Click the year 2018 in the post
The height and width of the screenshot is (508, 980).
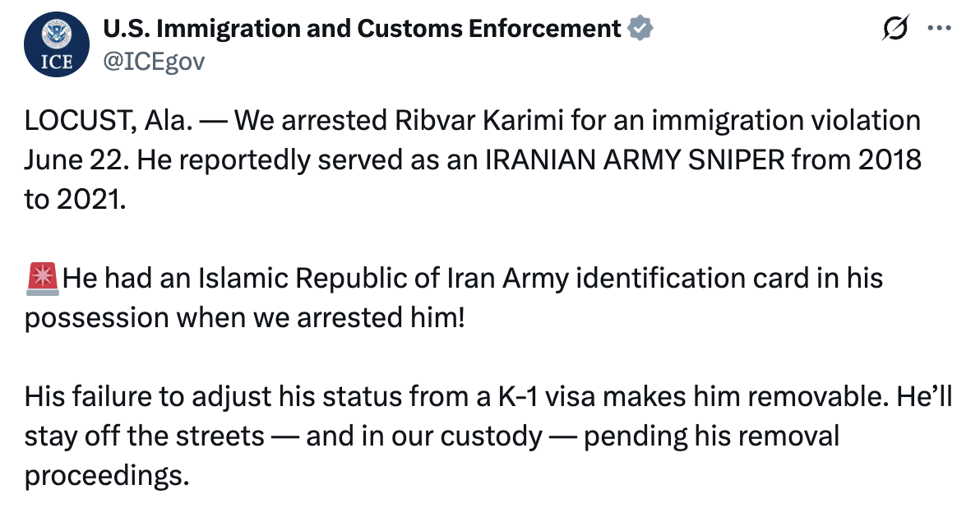[890, 160]
